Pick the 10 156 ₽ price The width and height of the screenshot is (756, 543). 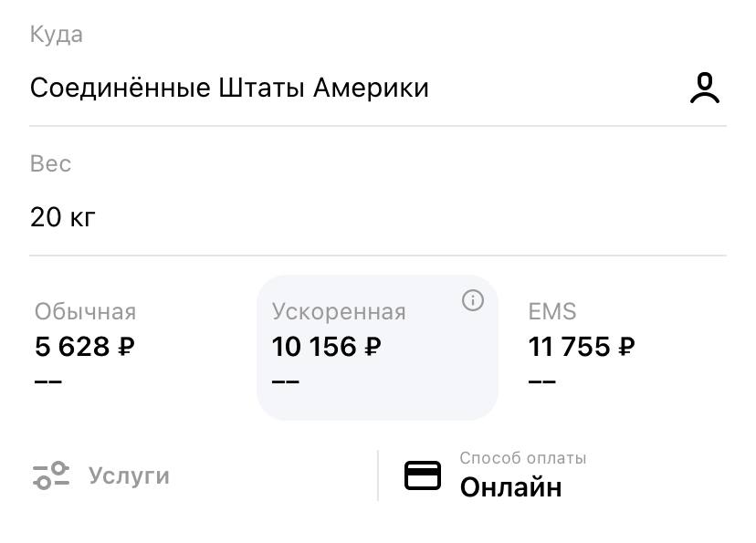point(327,347)
